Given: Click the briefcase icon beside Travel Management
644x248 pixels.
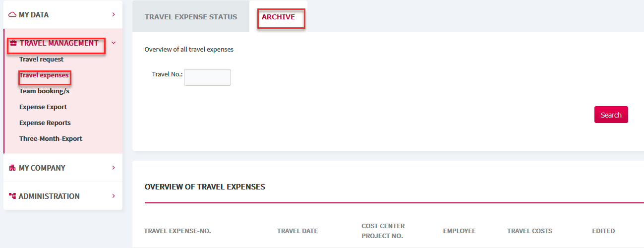Looking at the screenshot, I should coord(13,43).
